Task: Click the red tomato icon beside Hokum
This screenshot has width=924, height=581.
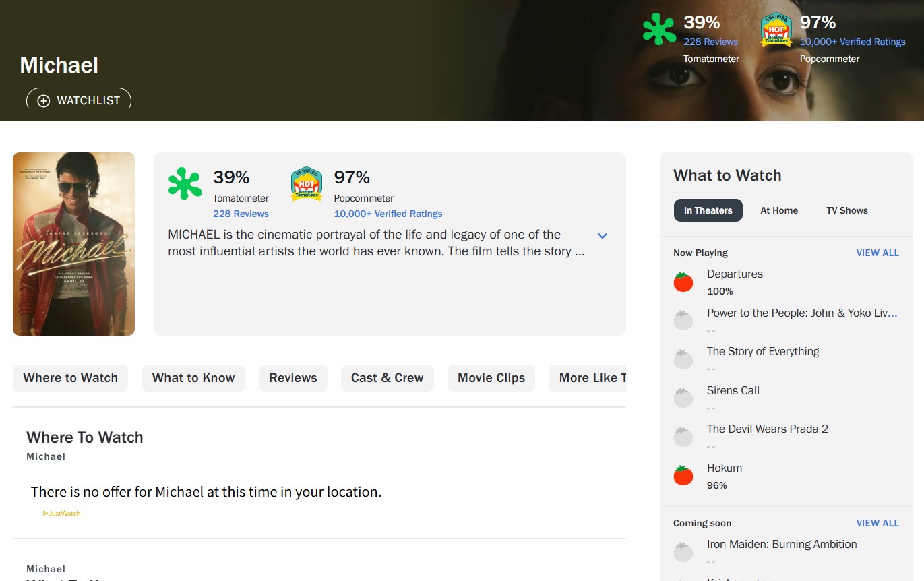Action: [x=683, y=475]
